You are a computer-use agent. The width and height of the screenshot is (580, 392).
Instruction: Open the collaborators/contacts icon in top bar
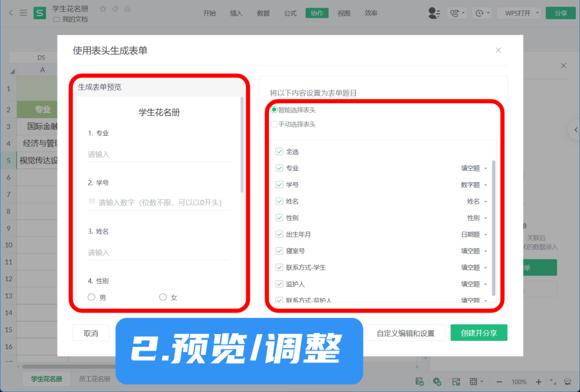click(x=434, y=12)
